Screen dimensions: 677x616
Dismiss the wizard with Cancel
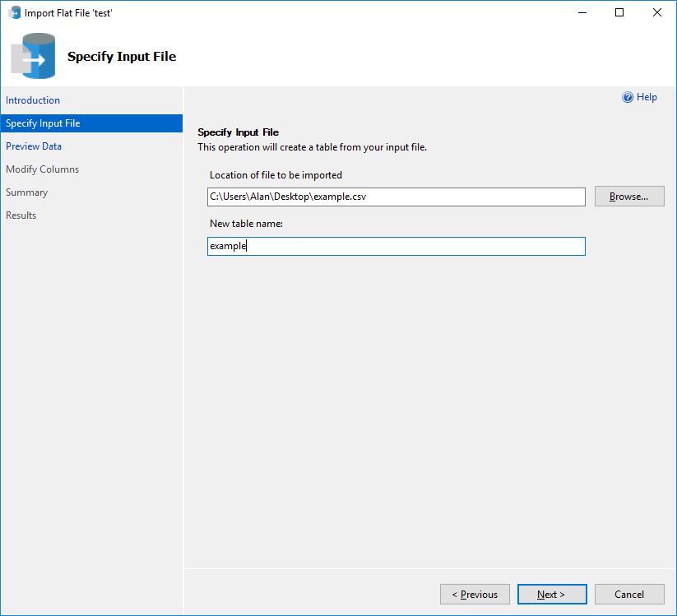click(x=628, y=594)
